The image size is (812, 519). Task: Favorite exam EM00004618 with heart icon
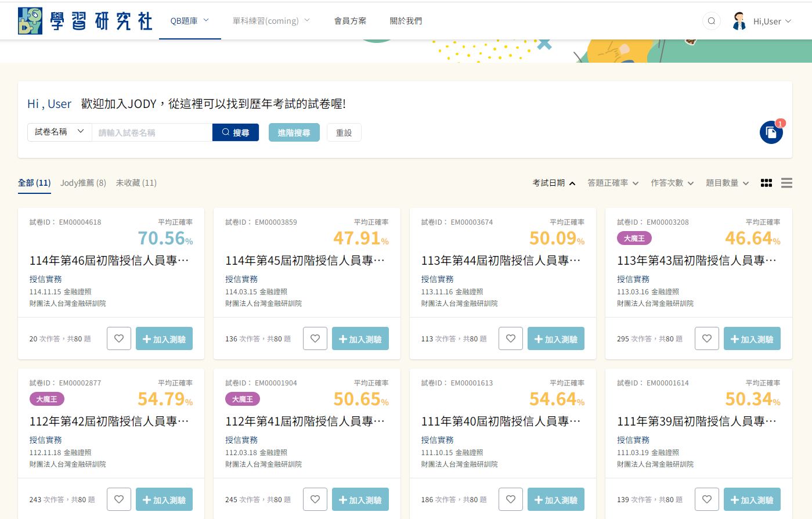pyautogui.click(x=119, y=338)
